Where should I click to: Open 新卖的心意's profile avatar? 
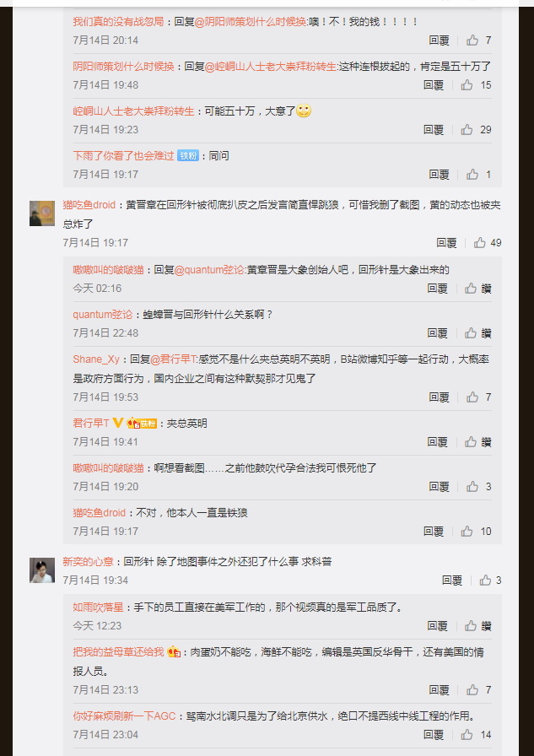[x=42, y=570]
